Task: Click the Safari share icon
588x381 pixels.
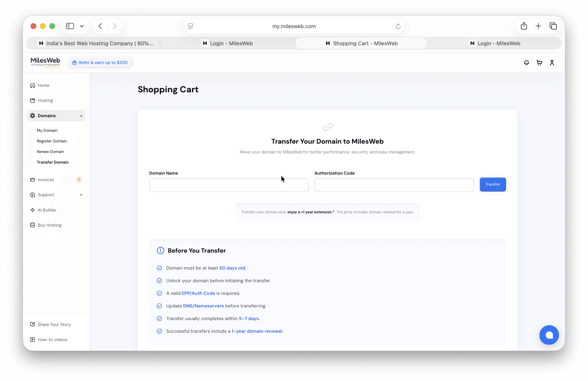Action: point(524,26)
